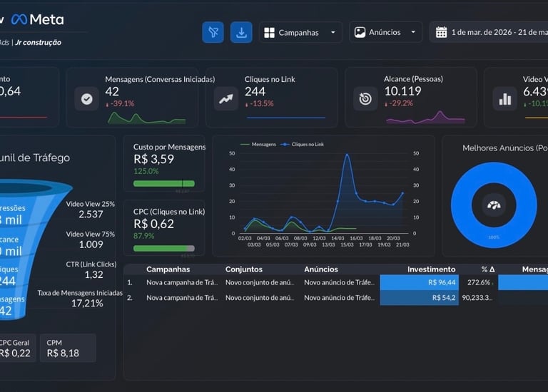Click the blue download icon button
Screen dimensions: 548x392
pos(241,33)
